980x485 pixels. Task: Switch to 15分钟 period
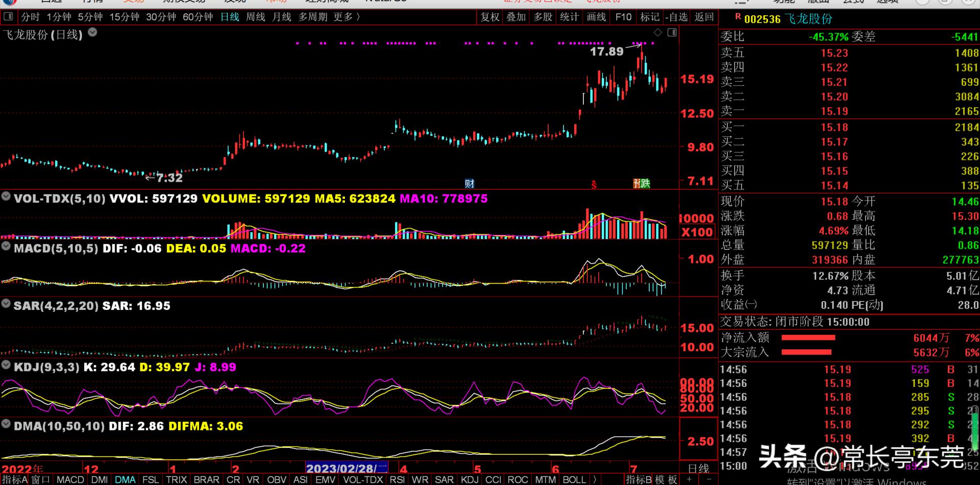(125, 17)
